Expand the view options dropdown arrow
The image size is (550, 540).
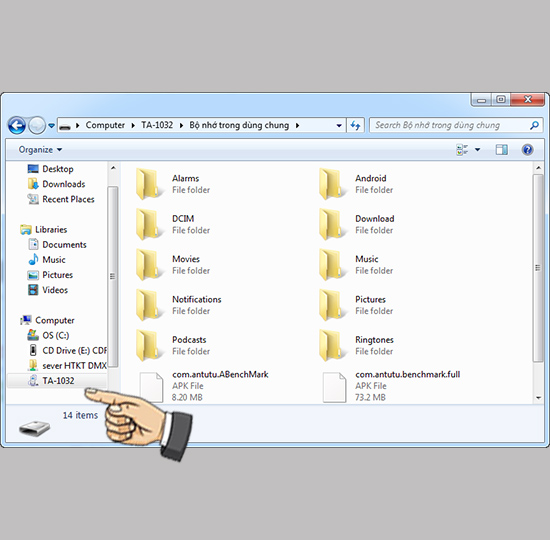[477, 150]
